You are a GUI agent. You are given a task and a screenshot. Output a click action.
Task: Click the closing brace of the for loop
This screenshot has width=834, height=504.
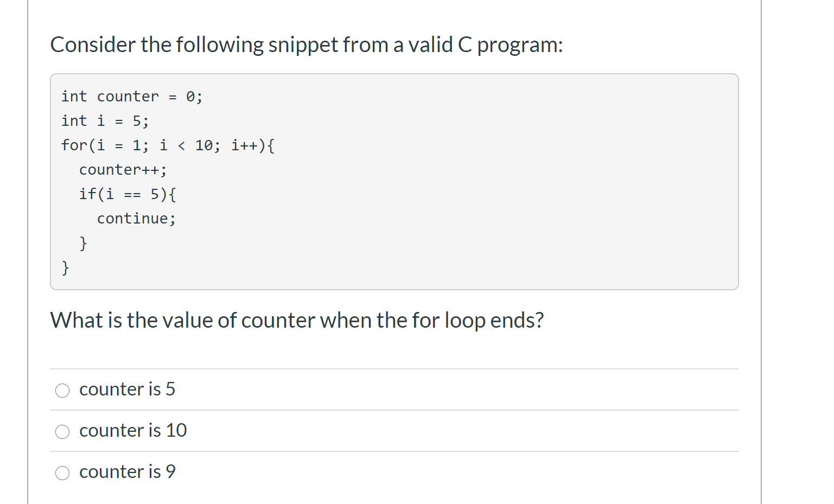coord(65,267)
